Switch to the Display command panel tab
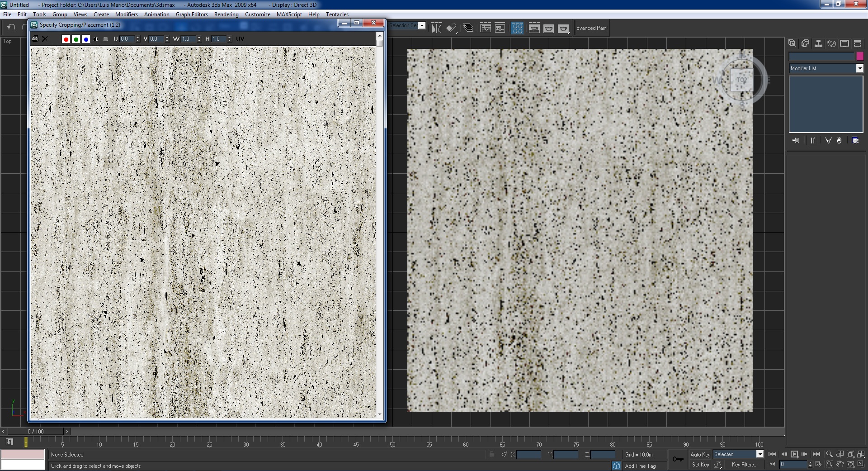The width and height of the screenshot is (868, 471). 844,43
